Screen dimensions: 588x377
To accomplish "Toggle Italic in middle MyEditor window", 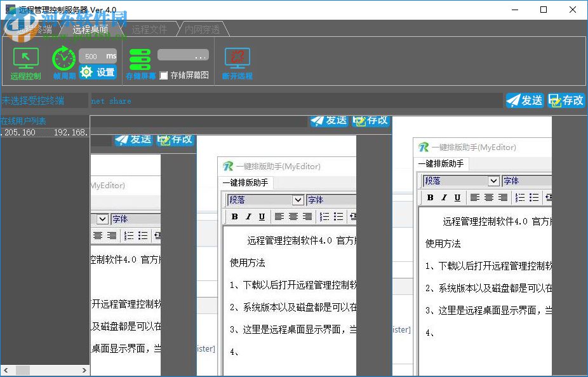I will click(248, 217).
